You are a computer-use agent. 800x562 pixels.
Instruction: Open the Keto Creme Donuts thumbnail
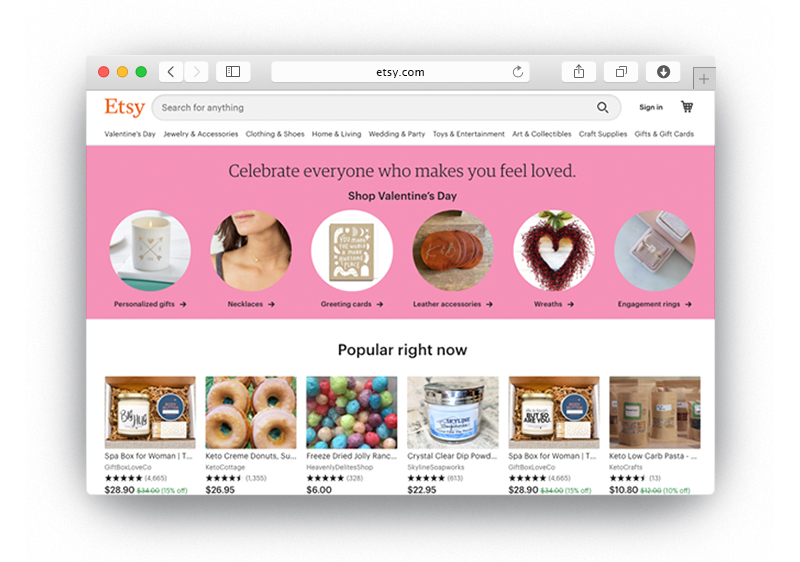[251, 412]
